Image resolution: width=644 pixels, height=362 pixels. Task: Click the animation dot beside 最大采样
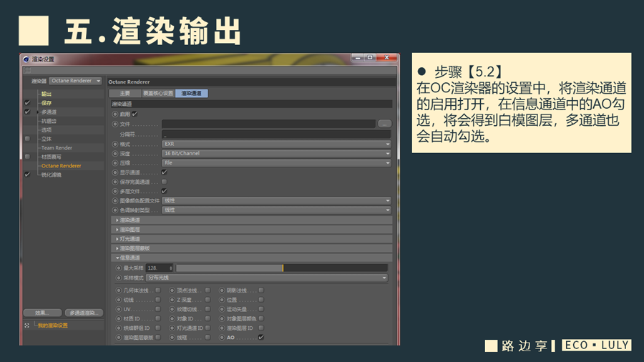[119, 268]
